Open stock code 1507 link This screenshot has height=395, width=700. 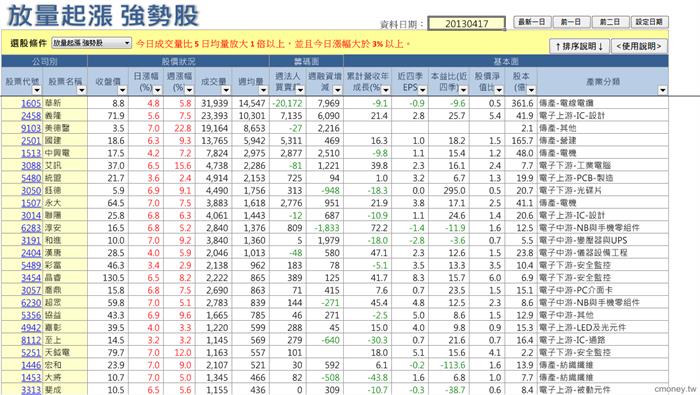[x=31, y=203]
